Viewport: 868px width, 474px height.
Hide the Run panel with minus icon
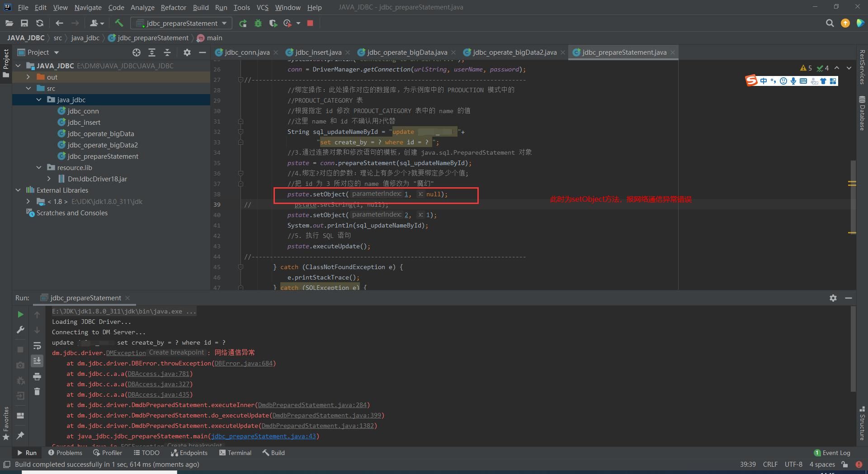(x=849, y=298)
